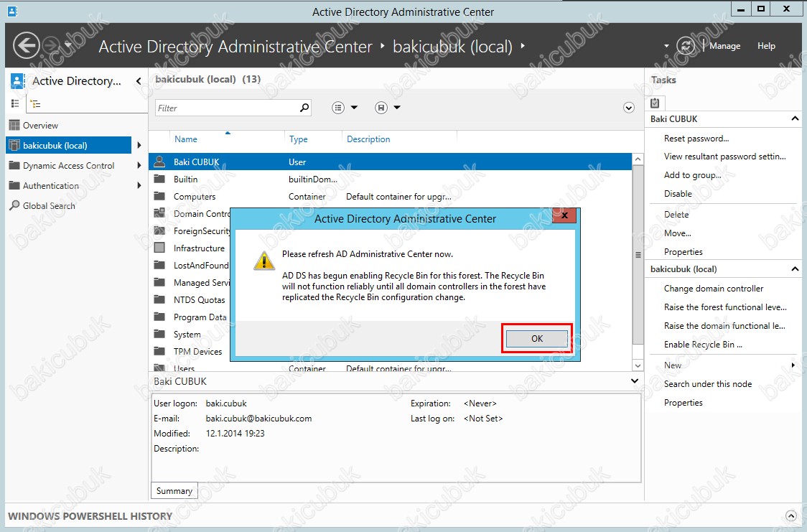The image size is (807, 532).
Task: Sort list by Description column
Action: pyautogui.click(x=368, y=139)
